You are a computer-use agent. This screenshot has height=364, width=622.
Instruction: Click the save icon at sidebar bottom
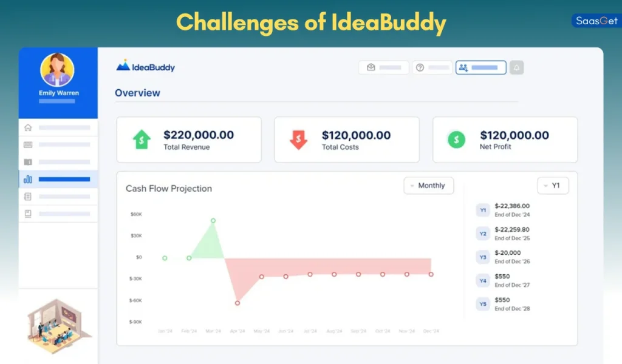(x=27, y=213)
